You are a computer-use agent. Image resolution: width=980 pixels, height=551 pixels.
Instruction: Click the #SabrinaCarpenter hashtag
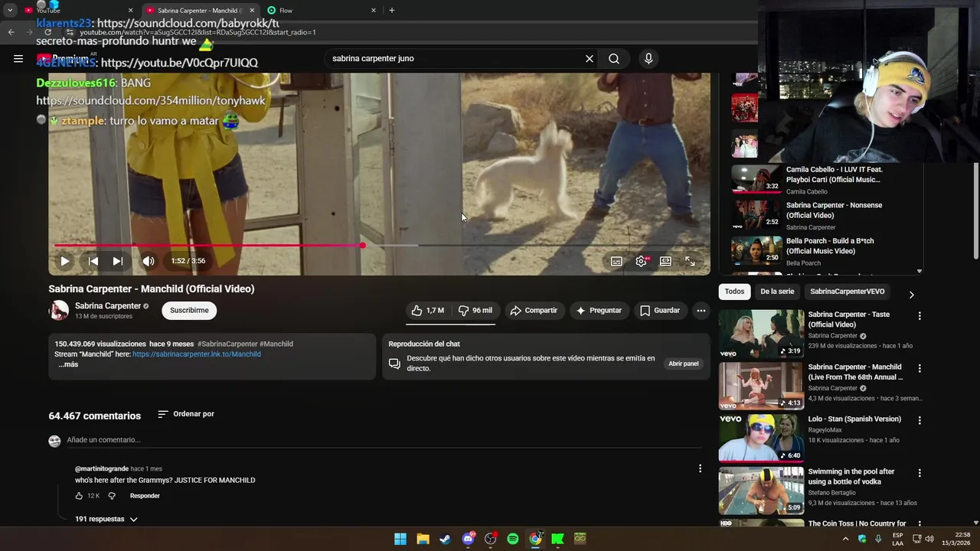coord(227,344)
